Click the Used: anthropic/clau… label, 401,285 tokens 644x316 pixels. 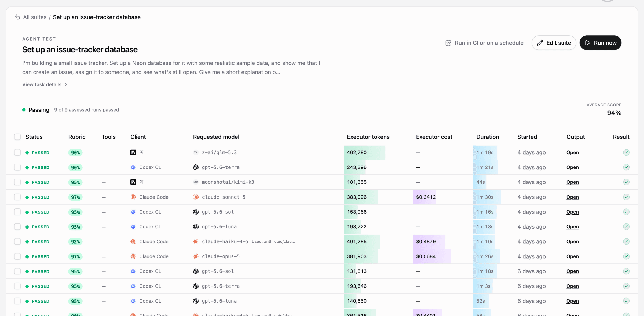click(273, 242)
